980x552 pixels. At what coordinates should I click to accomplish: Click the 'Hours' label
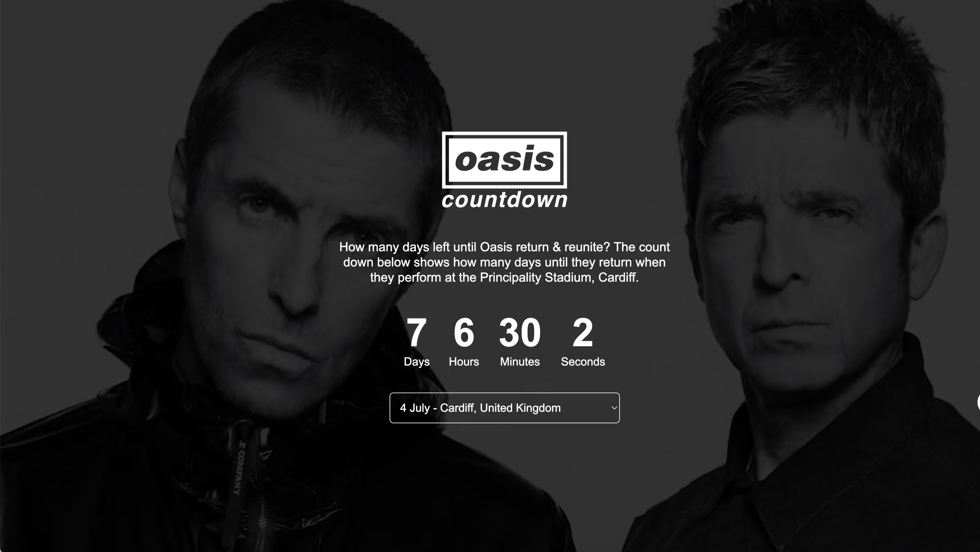pos(464,361)
